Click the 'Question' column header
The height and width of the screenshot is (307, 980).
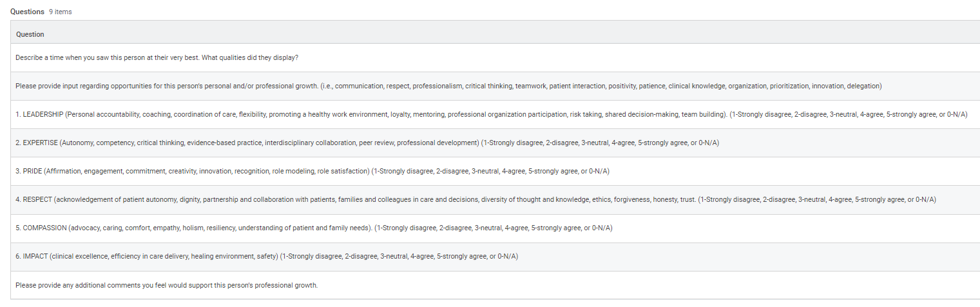pos(30,34)
